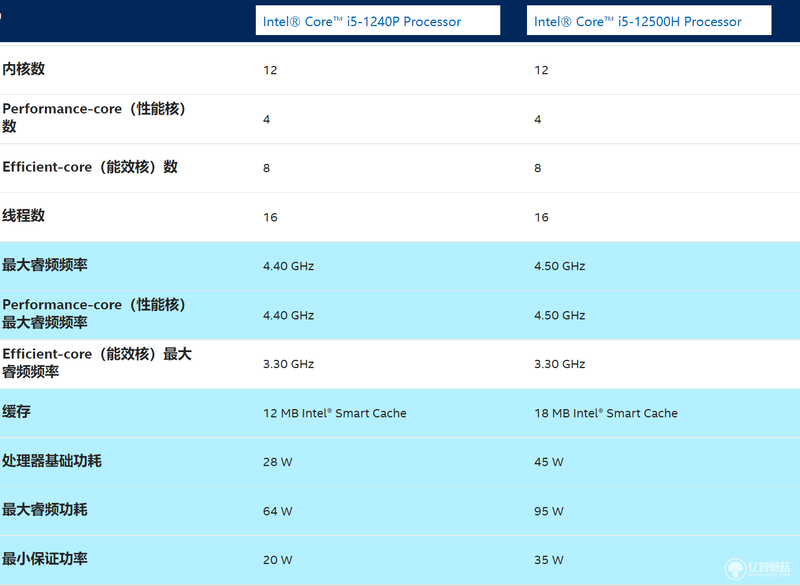Click the 45 W base power value

pyautogui.click(x=549, y=462)
